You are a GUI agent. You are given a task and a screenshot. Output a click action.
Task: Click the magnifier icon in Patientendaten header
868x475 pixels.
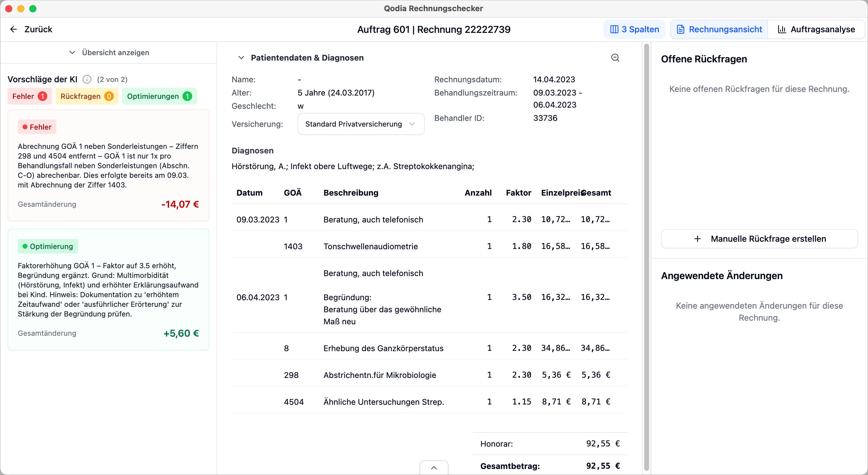[615, 58]
